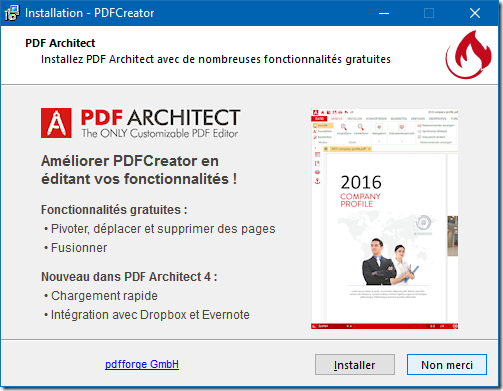This screenshot has height=391, width=503.
Task: Click 'The ONLY Customizable PDF Editor' tagline
Action: click(160, 133)
